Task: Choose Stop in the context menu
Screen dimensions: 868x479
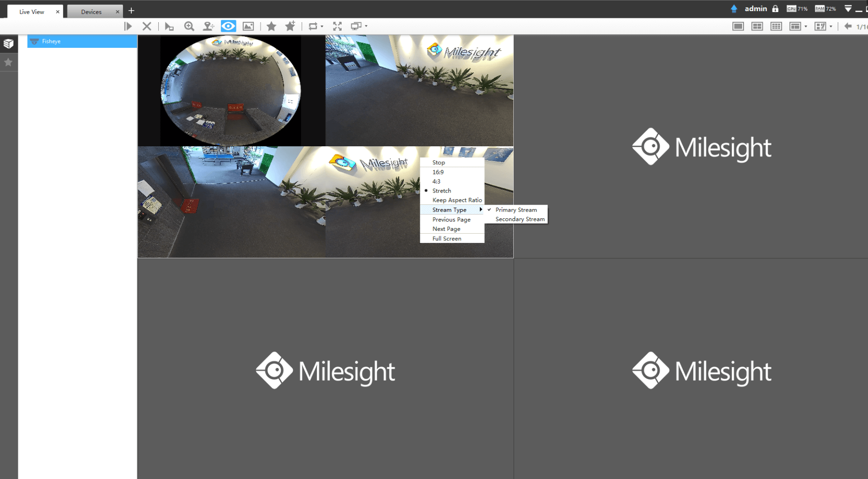Action: (x=452, y=162)
